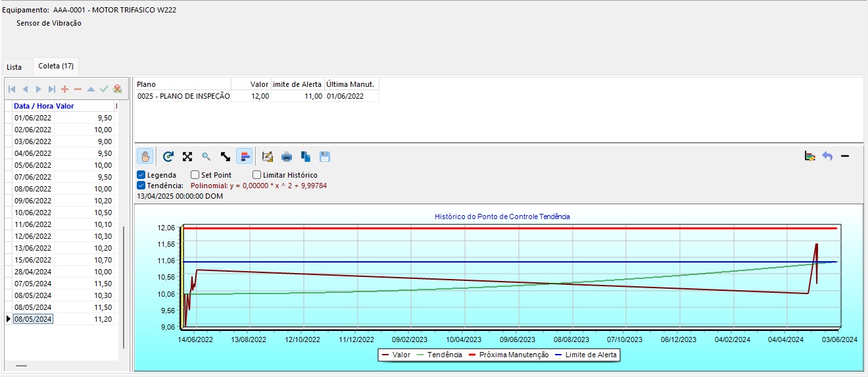Image resolution: width=868 pixels, height=377 pixels.
Task: Click the four-arrows fit chart icon
Action: (187, 157)
